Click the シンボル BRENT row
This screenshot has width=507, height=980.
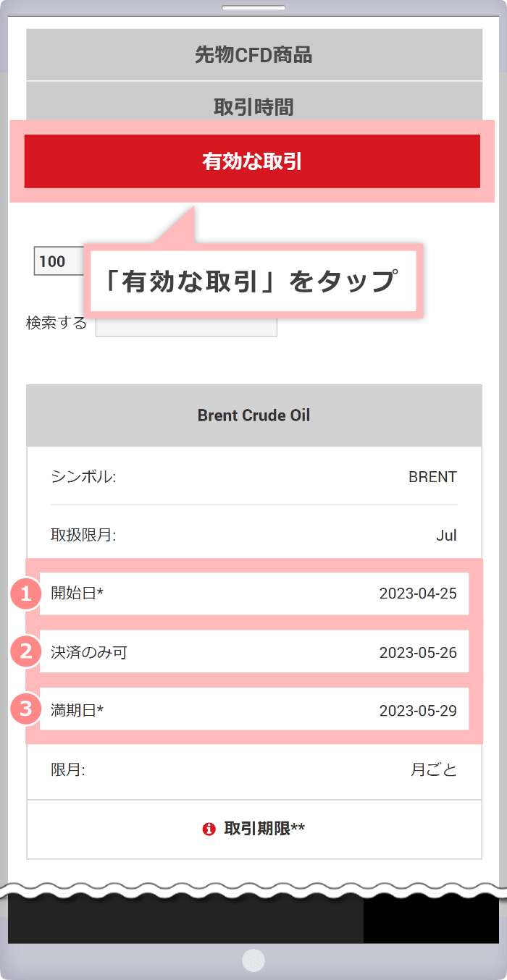pos(253,477)
